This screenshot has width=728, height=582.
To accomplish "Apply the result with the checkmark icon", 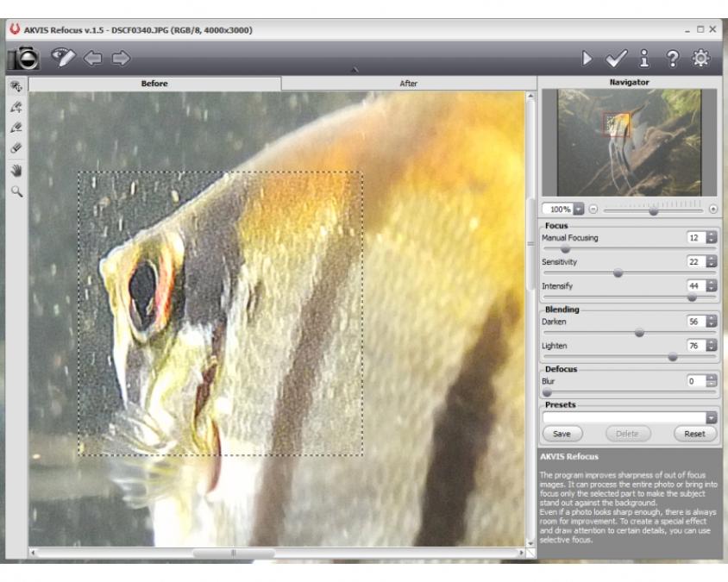I will click(615, 59).
